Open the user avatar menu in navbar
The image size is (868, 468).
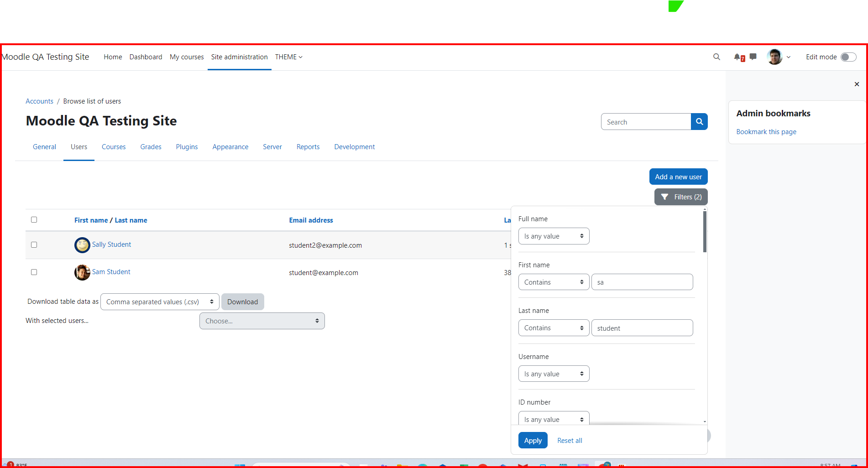(x=774, y=57)
